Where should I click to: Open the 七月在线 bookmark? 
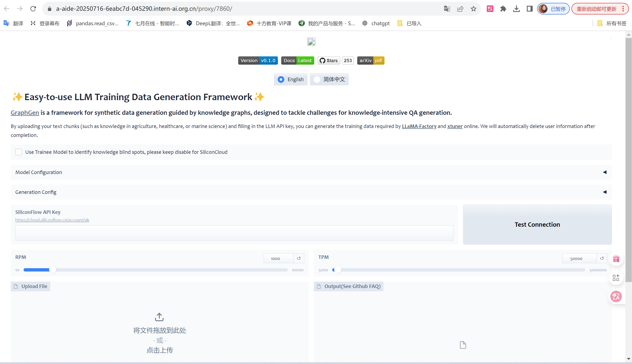tap(152, 23)
